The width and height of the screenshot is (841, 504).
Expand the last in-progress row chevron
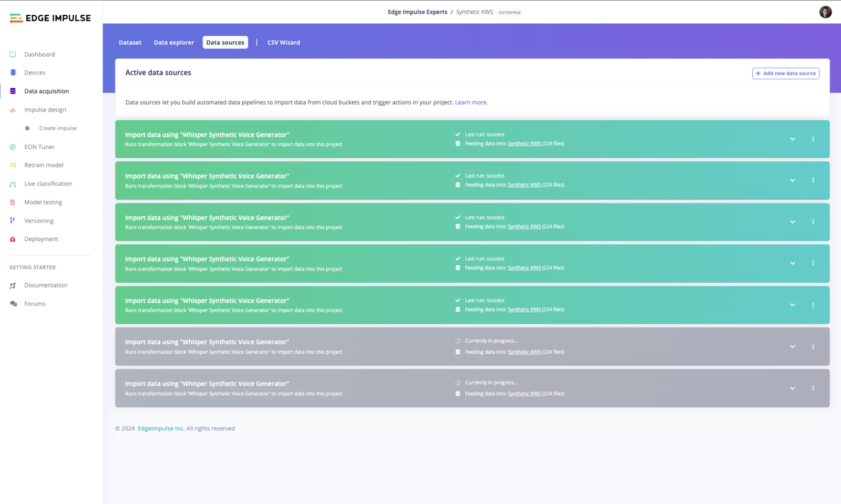(x=793, y=388)
